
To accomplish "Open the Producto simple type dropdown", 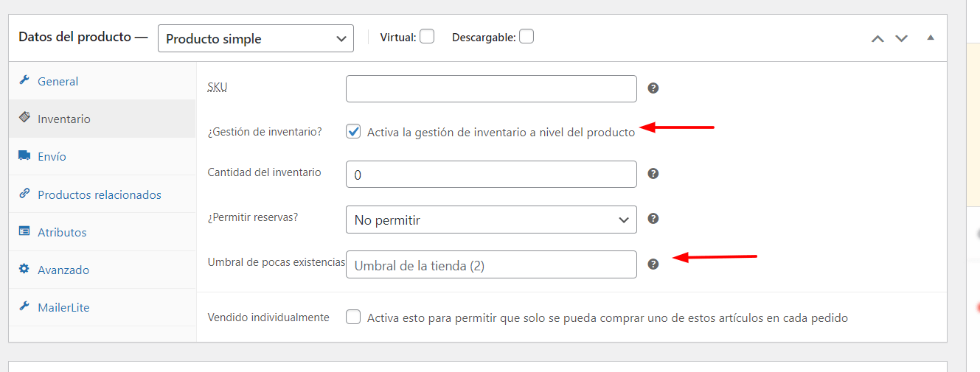I will pyautogui.click(x=256, y=38).
